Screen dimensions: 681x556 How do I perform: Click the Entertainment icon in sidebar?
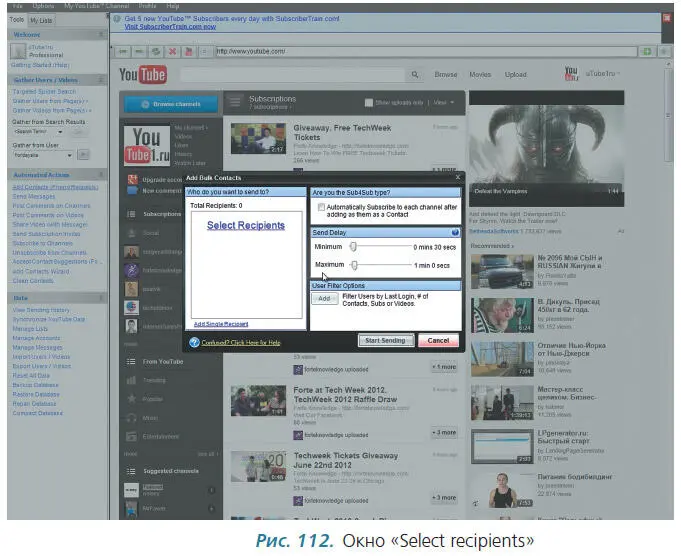(x=131, y=436)
